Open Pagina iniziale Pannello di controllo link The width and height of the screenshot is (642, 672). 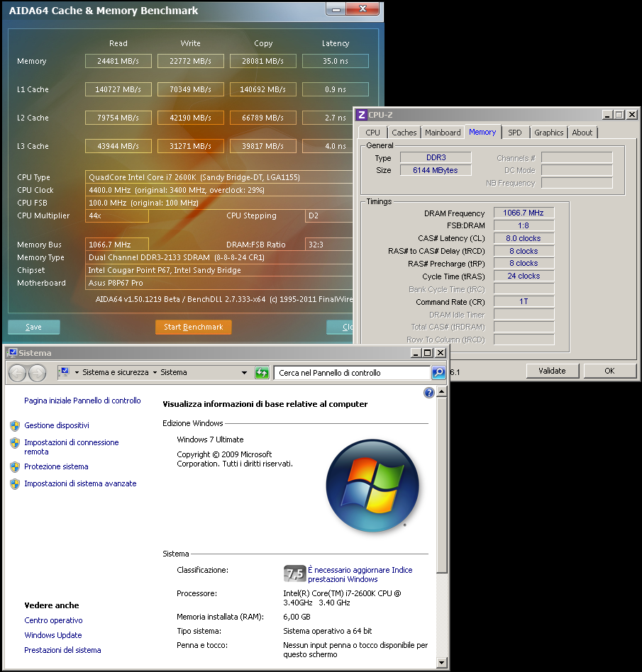point(82,401)
